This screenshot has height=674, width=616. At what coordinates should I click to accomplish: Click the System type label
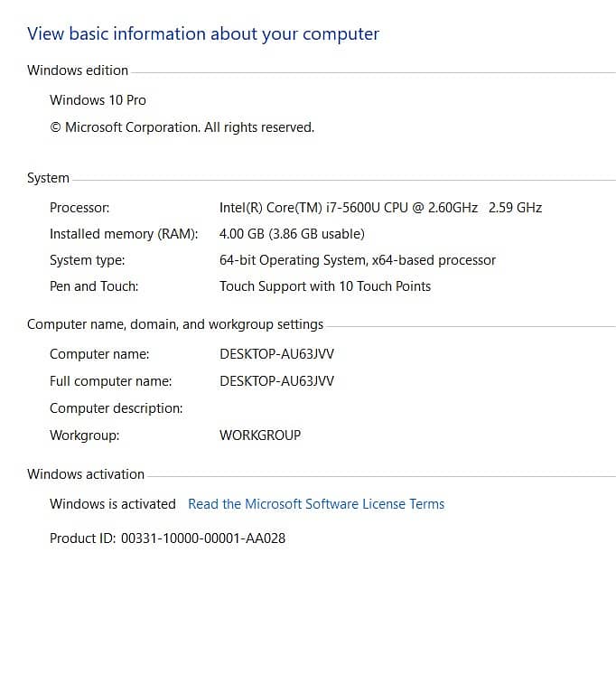(88, 260)
